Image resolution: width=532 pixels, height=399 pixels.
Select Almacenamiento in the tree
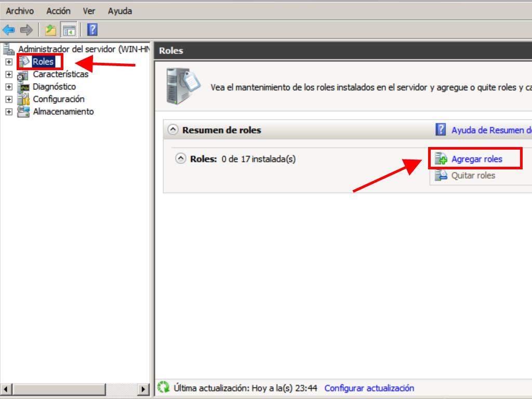63,112
